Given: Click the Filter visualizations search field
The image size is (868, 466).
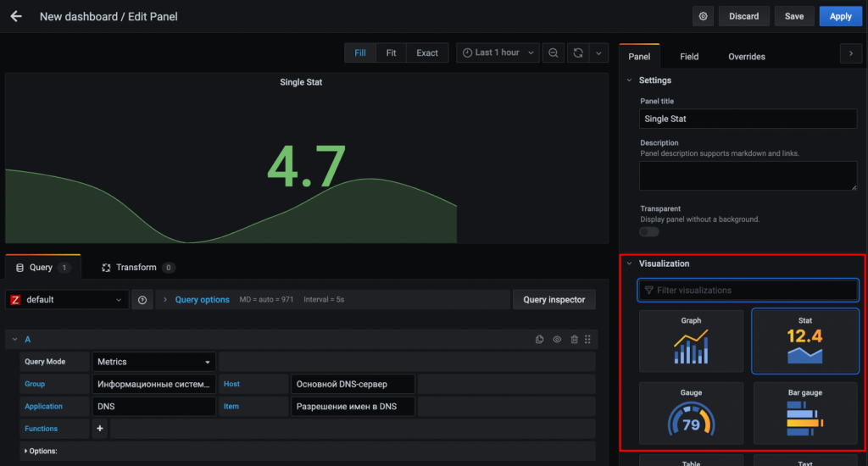Looking at the screenshot, I should pos(748,291).
